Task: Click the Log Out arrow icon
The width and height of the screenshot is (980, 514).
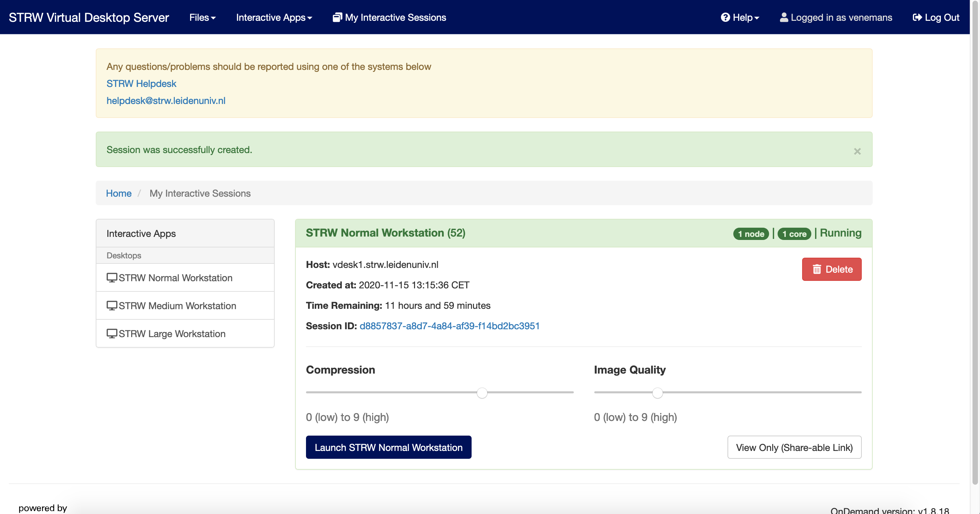Action: [x=917, y=17]
